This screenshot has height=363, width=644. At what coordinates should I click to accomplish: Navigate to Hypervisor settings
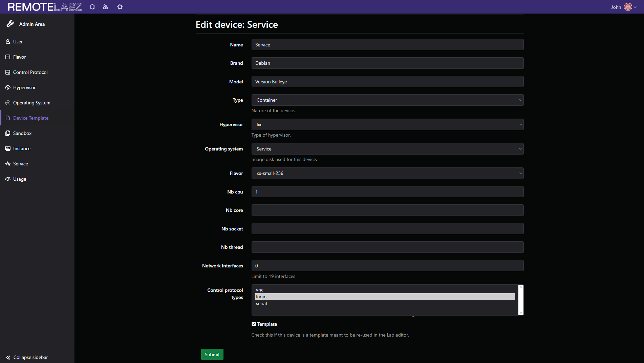click(24, 87)
